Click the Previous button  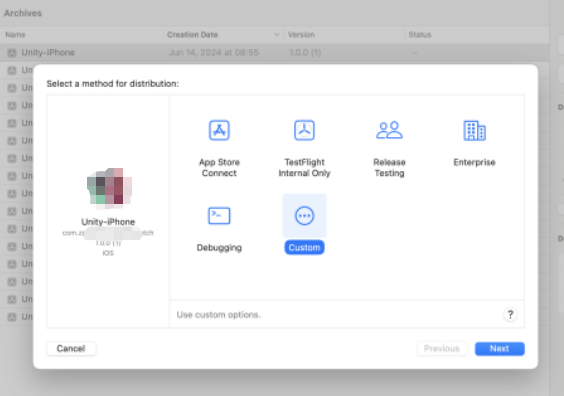(x=442, y=349)
